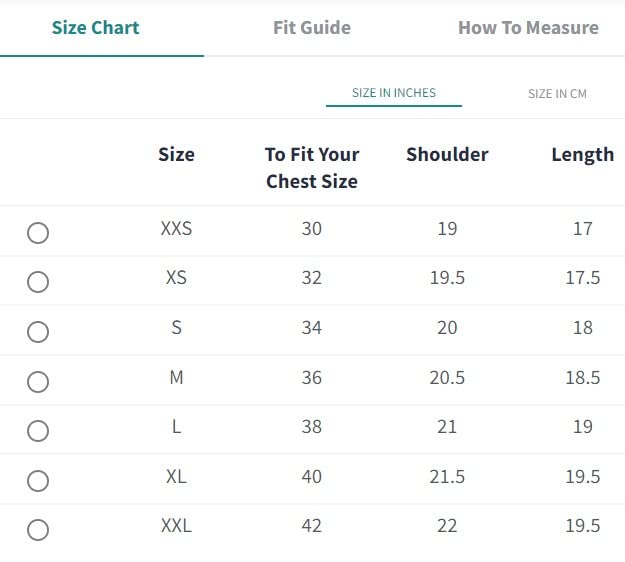The image size is (625, 562).
Task: Choose the XS size radio button
Action: coord(38,282)
